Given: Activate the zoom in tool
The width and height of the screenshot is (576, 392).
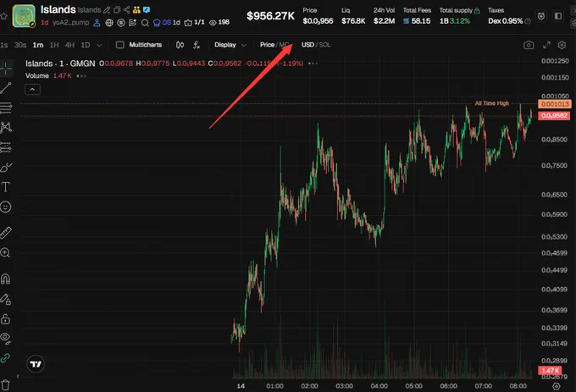Looking at the screenshot, I should pos(6,252).
